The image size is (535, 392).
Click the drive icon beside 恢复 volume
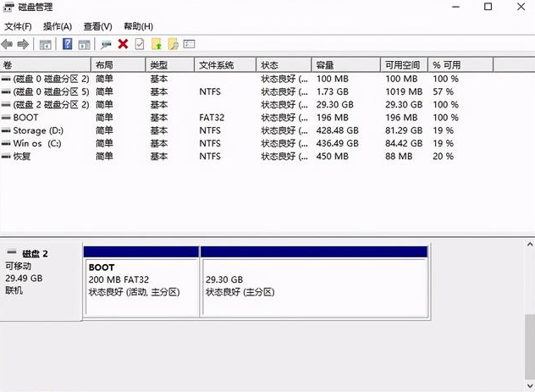[6, 157]
